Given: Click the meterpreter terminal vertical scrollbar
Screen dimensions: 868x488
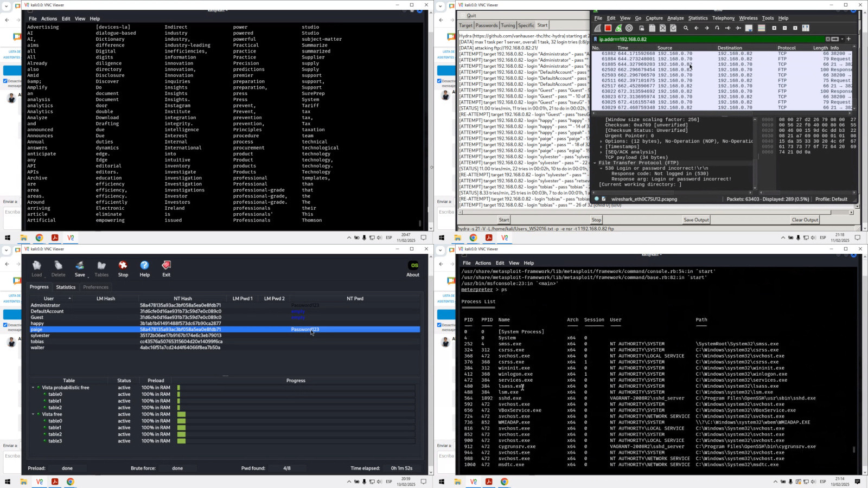Looking at the screenshot, I should pyautogui.click(x=854, y=450).
